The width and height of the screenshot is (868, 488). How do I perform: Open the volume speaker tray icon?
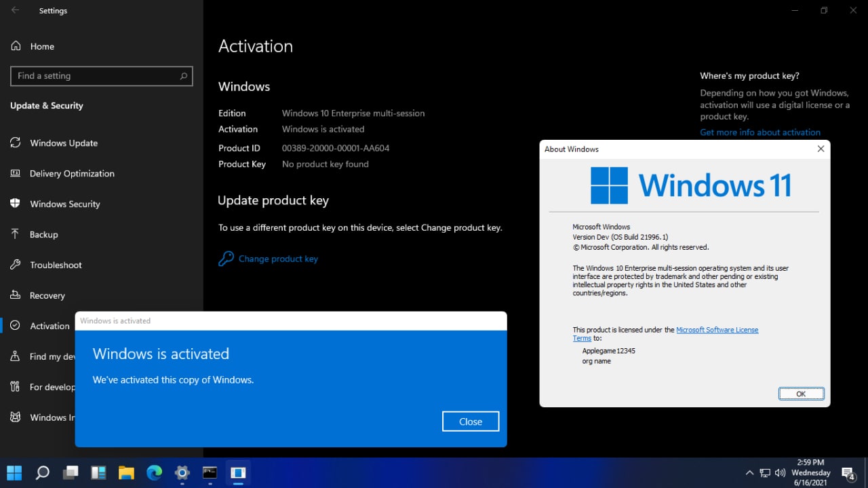pos(780,473)
